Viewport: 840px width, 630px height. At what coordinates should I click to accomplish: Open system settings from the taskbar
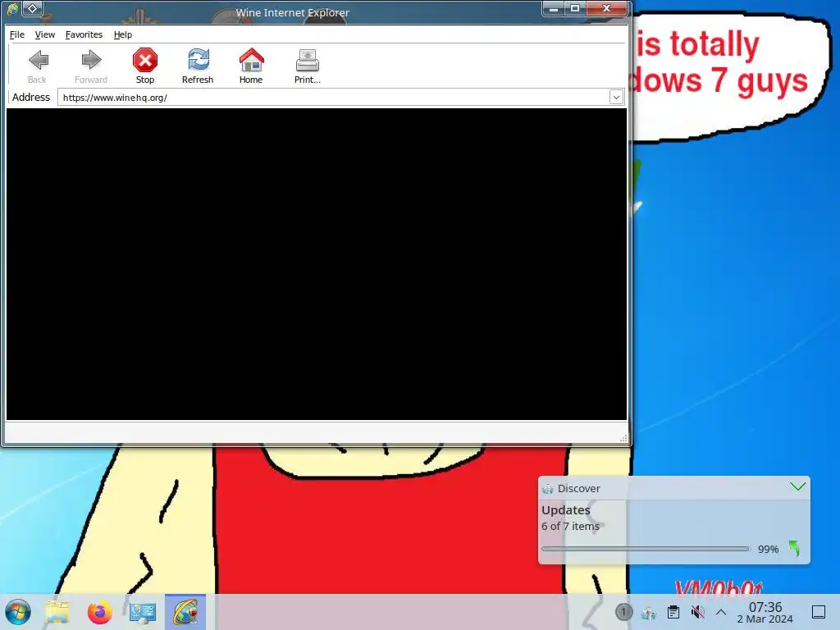point(143,612)
